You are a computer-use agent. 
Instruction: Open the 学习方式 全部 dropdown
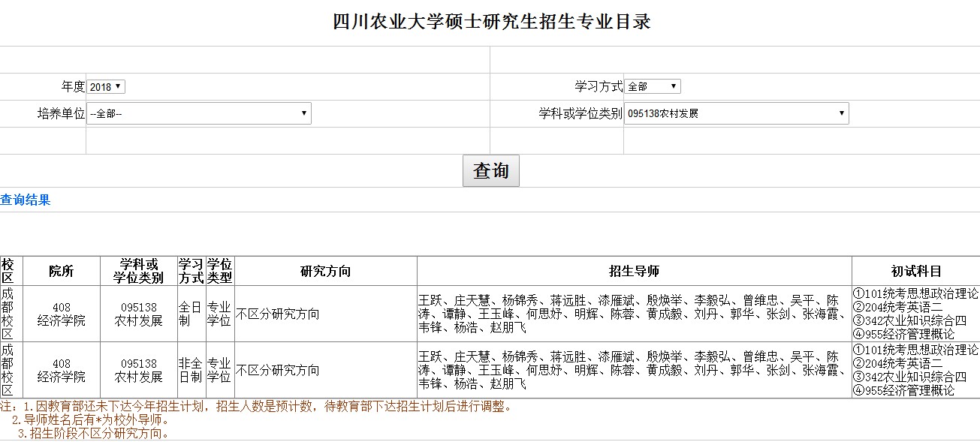653,86
